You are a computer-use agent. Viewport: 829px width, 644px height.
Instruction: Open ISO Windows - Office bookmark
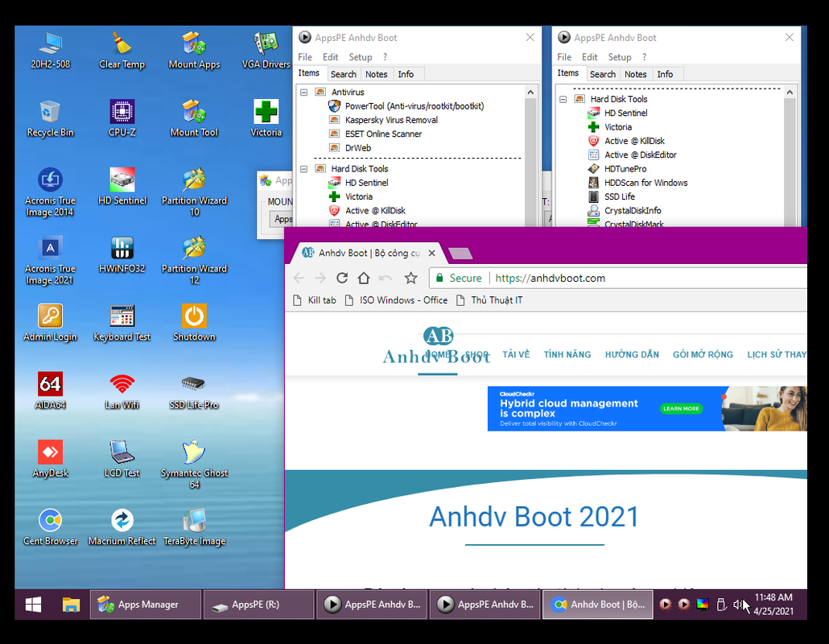tap(397, 300)
